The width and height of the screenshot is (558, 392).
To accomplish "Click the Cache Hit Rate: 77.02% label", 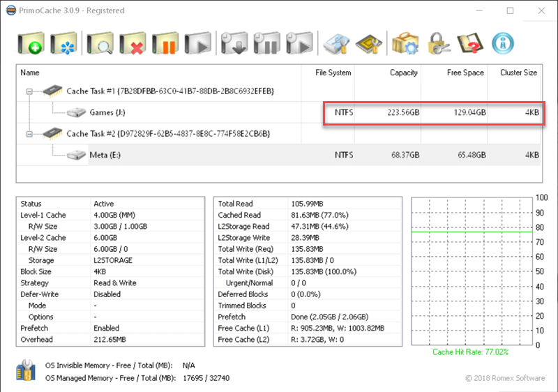I will pyautogui.click(x=470, y=352).
